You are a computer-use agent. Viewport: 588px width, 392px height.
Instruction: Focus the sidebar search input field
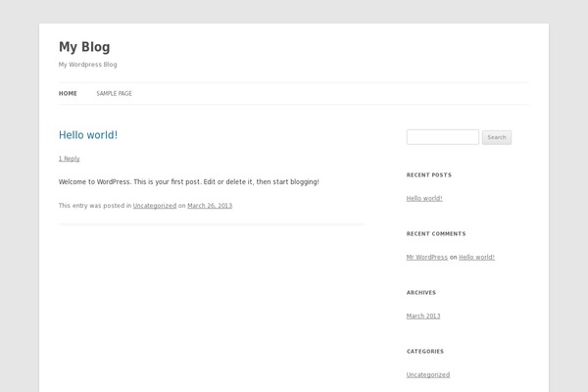(443, 137)
